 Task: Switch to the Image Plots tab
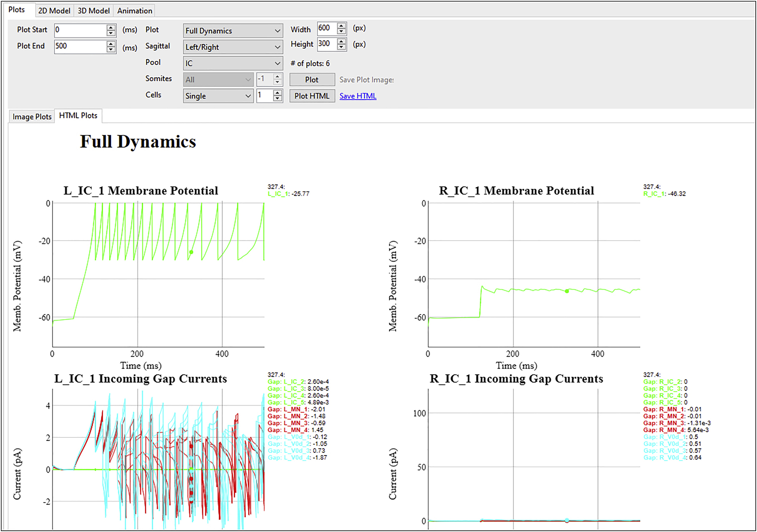pos(32,117)
